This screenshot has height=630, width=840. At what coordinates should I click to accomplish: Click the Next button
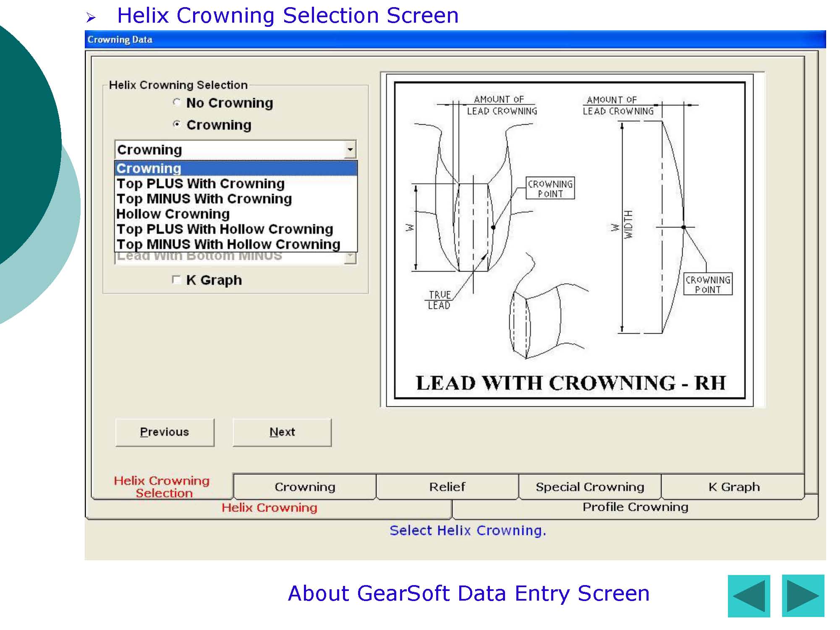point(282,432)
